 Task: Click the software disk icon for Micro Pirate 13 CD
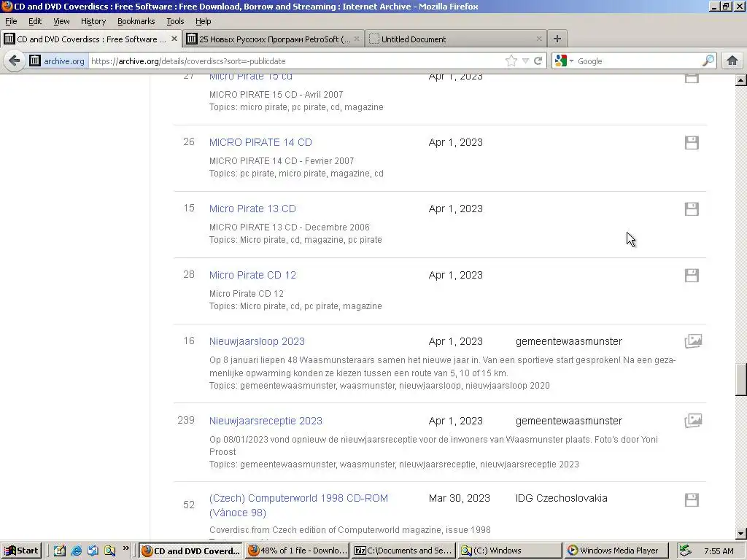pos(692,209)
